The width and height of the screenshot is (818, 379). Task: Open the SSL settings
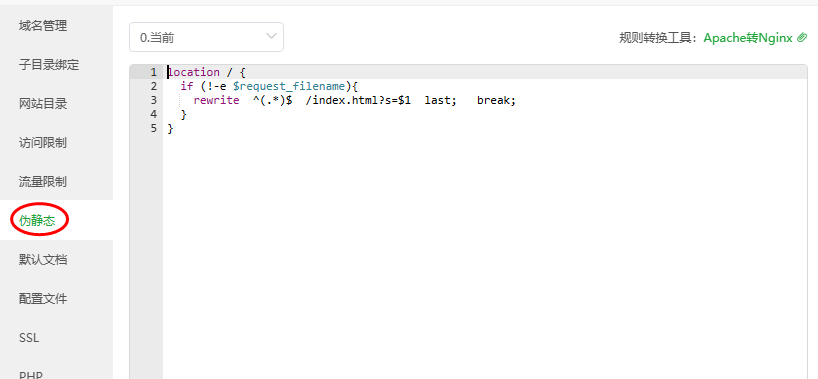click(29, 338)
